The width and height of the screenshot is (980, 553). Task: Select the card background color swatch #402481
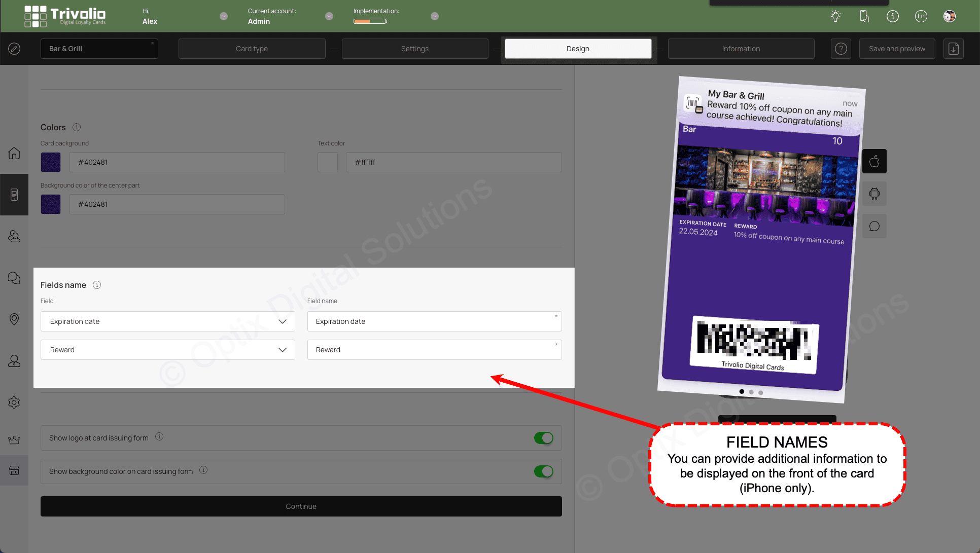pos(51,162)
